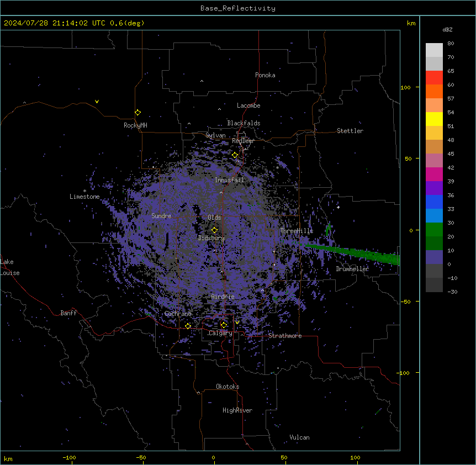Click the Cochrane city label
The width and height of the screenshot is (476, 465).
178,314
